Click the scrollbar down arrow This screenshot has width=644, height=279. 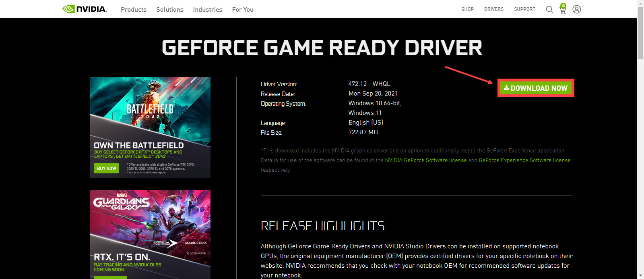tap(640, 276)
